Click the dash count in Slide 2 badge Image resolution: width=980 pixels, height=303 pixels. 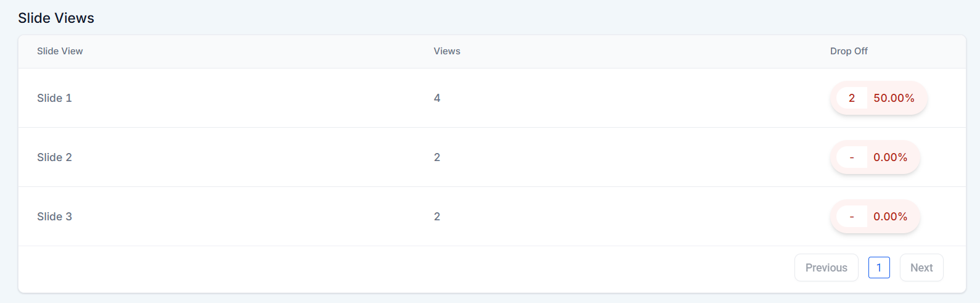852,157
